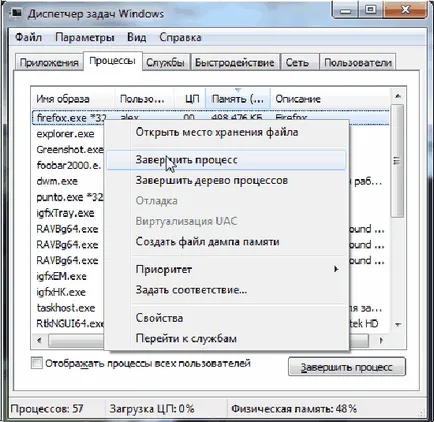Select the explorer.exe process
434x422 pixels.
point(66,134)
